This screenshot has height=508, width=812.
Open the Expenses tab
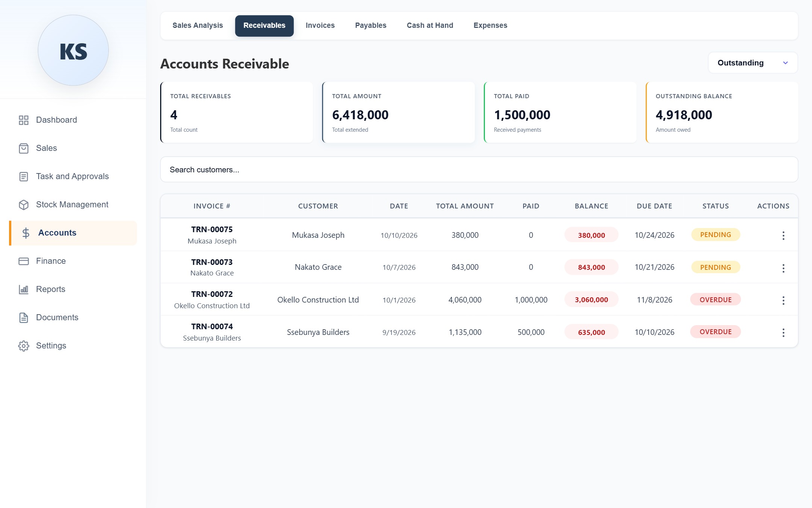(491, 26)
